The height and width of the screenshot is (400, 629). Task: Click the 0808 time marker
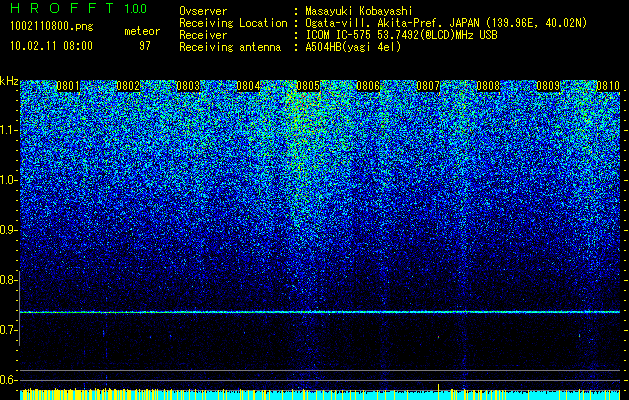(488, 86)
